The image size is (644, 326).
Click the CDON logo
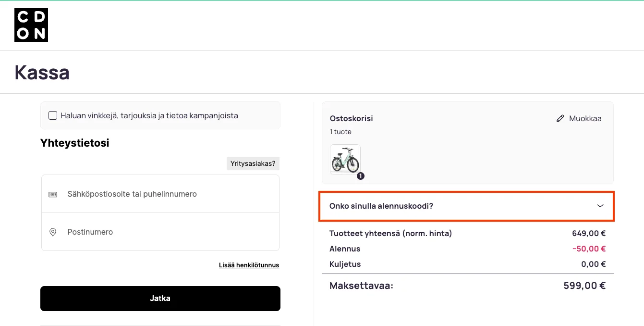(x=31, y=25)
